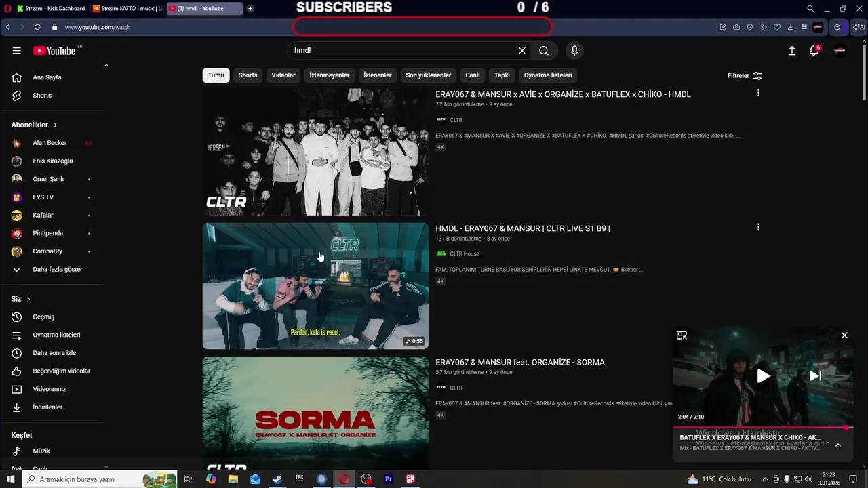The image size is (868, 488).
Task: Click the magnifier search button
Action: [544, 51]
